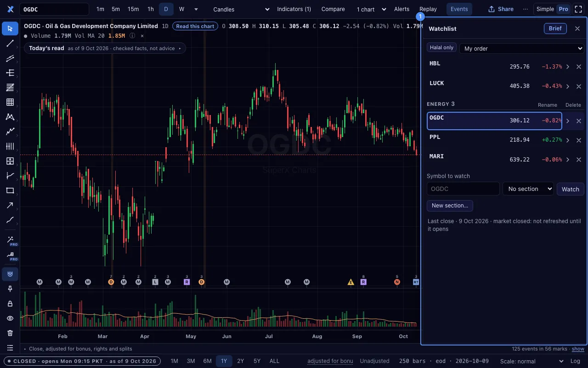The height and width of the screenshot is (368, 588).
Task: Select the 6M range
Action: pos(207,361)
